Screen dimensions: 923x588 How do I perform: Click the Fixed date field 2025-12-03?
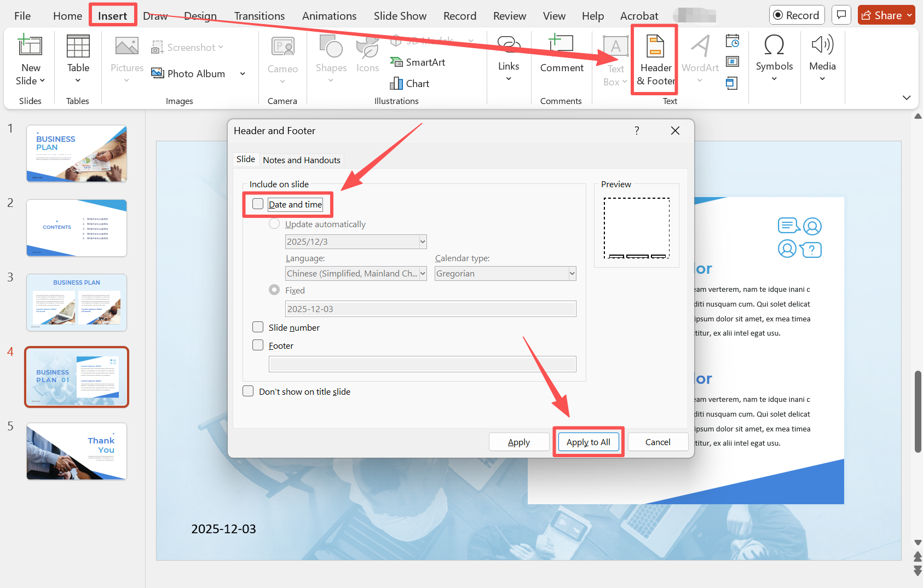tap(431, 309)
